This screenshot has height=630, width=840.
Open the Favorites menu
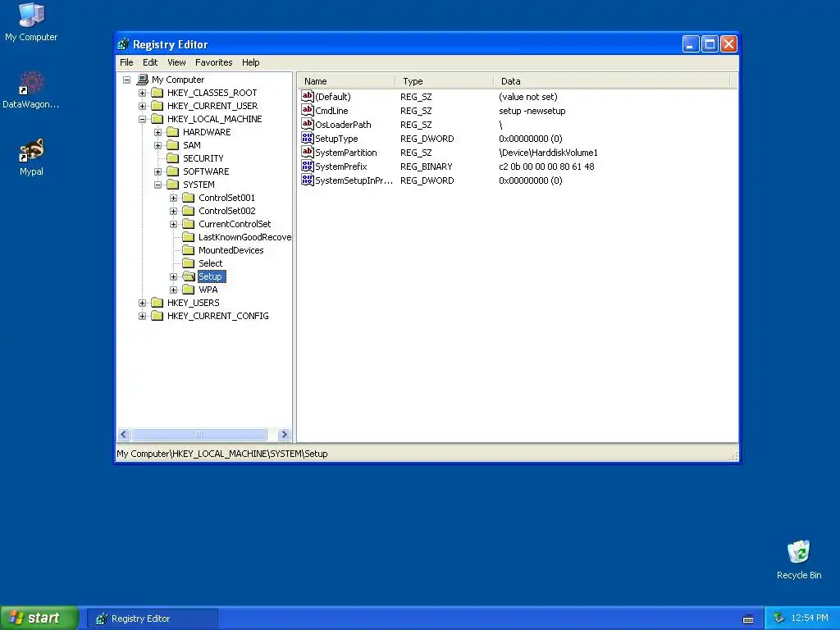[214, 62]
